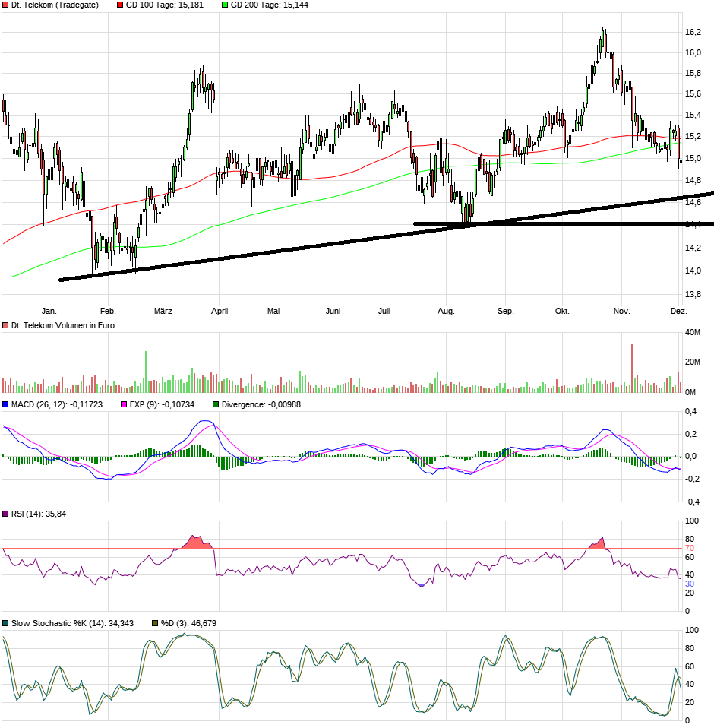Screen dimensions: 714x728
Task: Click the Sep. month axis label
Action: 506,311
